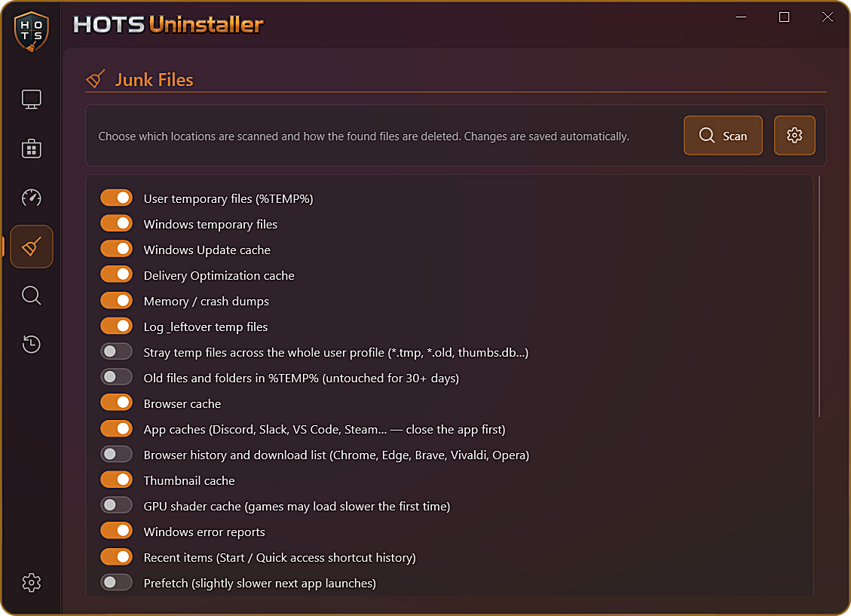Screen dimensions: 851x616
Task: Enable Browser history and download list
Action: [117, 454]
